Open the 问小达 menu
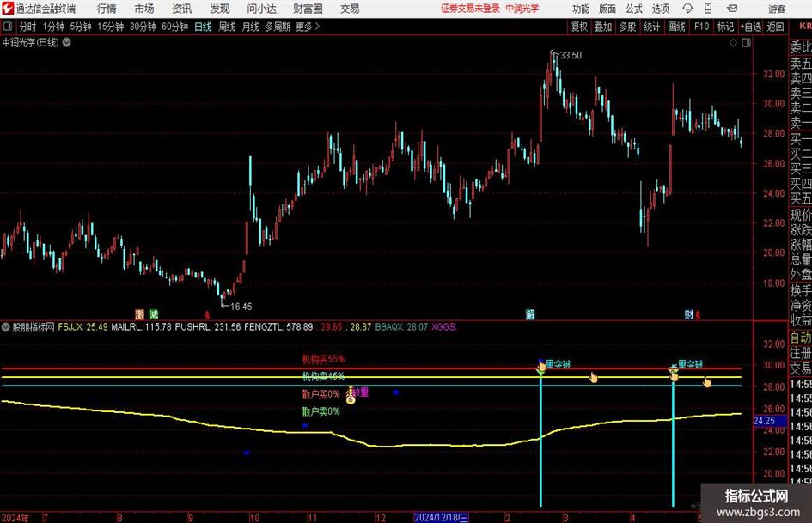812x523 pixels. coord(261,9)
